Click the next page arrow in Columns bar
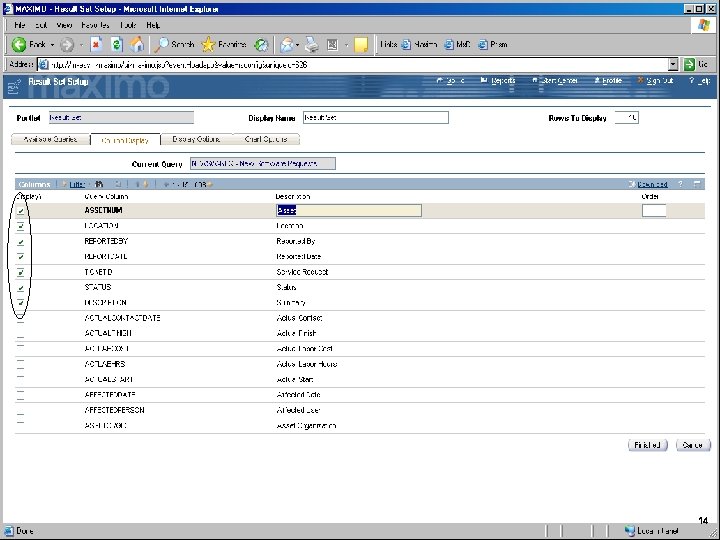This screenshot has height=540, width=720. point(210,185)
